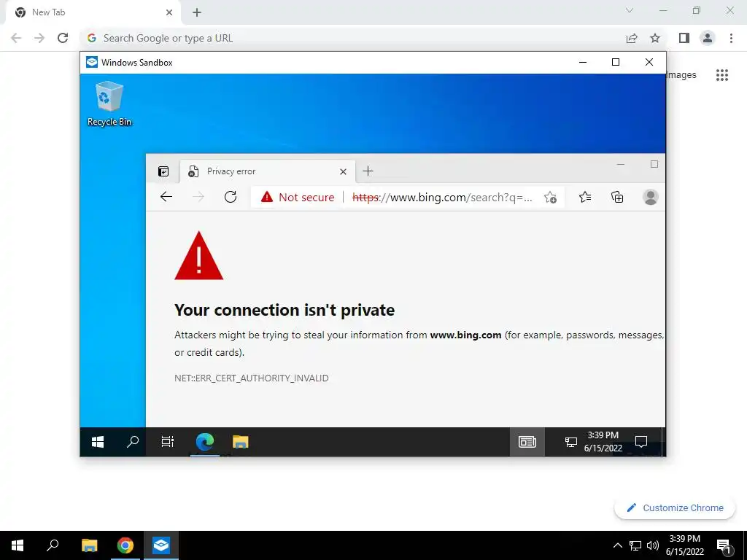This screenshot has width=747, height=560.
Task: Click Edge on the Sandbox taskbar
Action: point(205,442)
